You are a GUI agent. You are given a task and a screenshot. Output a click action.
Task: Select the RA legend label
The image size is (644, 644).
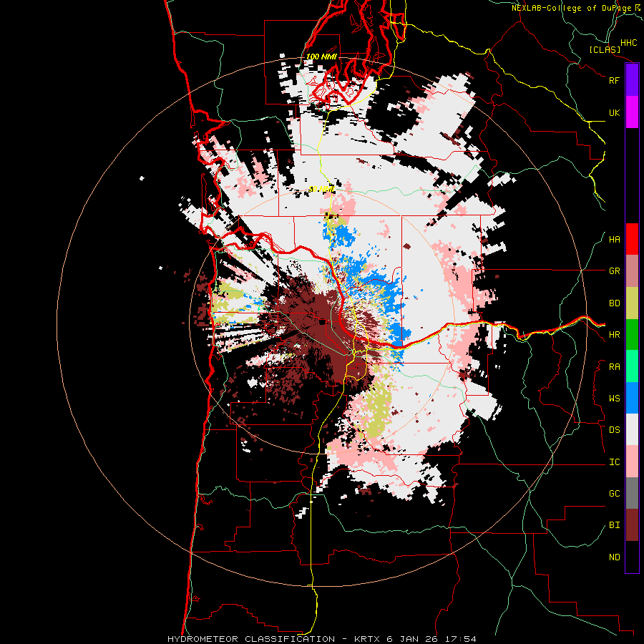click(614, 367)
